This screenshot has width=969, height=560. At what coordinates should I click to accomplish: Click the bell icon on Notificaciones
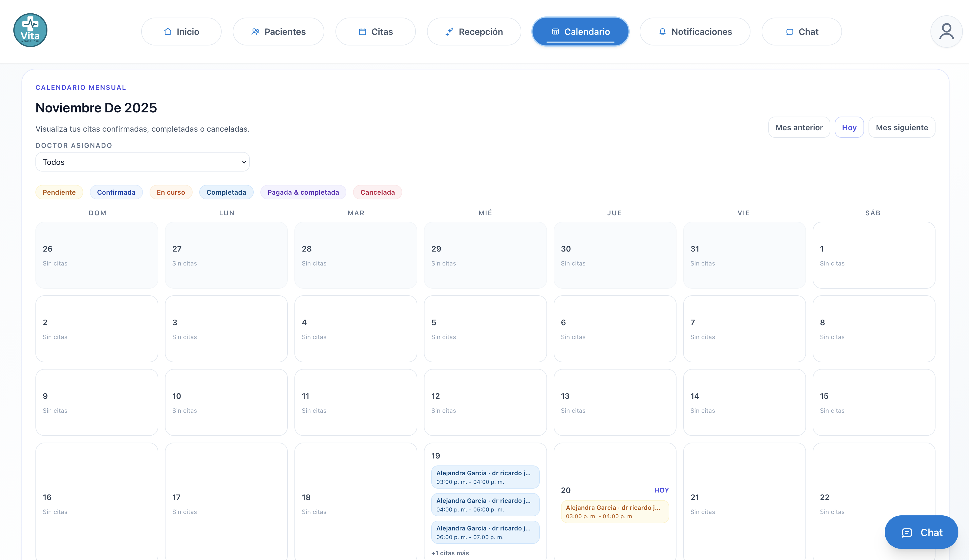click(x=662, y=32)
